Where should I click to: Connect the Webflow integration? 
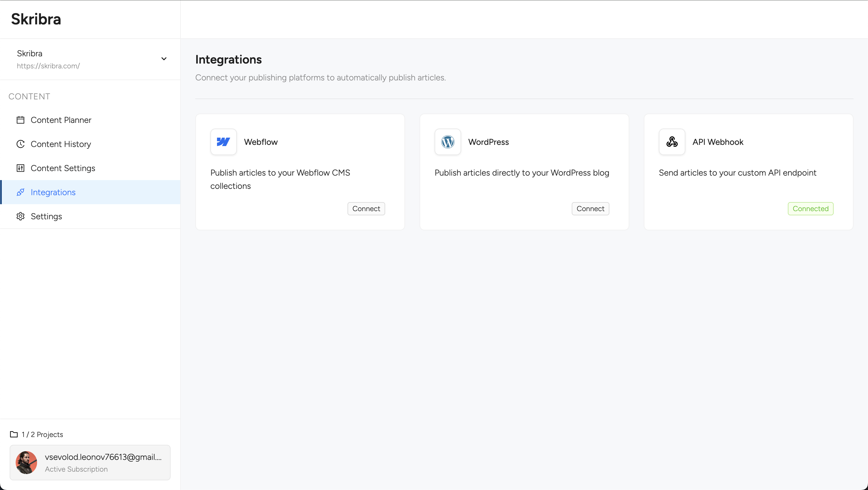click(366, 208)
